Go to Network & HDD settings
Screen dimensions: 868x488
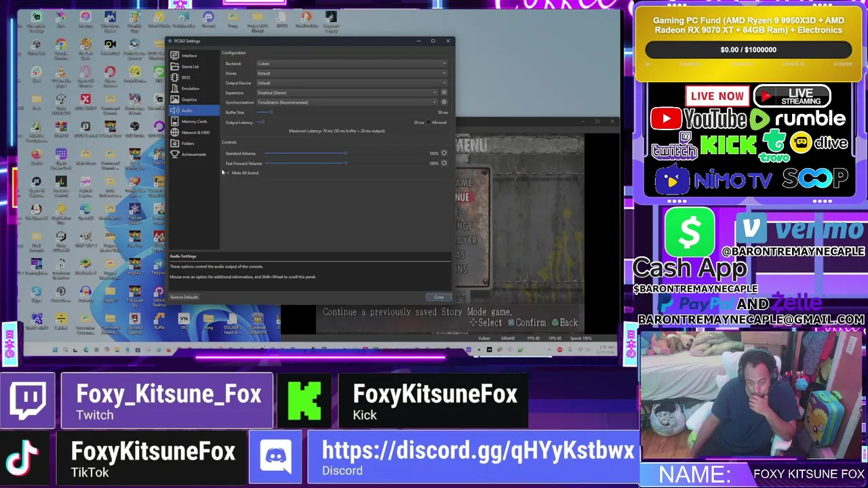(x=195, y=132)
